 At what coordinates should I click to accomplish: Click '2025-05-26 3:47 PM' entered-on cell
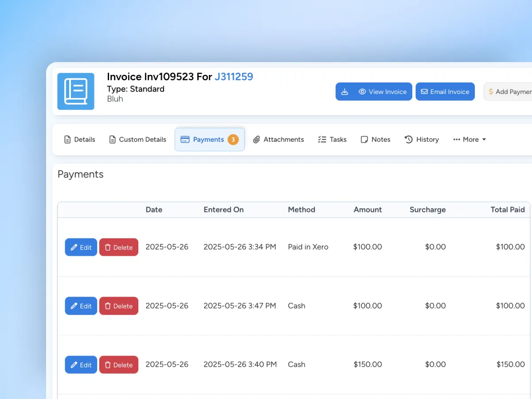(x=240, y=305)
